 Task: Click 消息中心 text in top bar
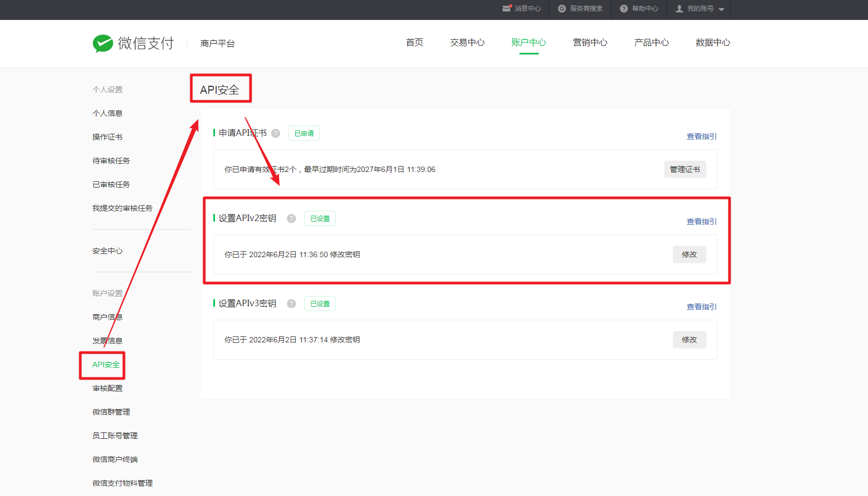(527, 9)
